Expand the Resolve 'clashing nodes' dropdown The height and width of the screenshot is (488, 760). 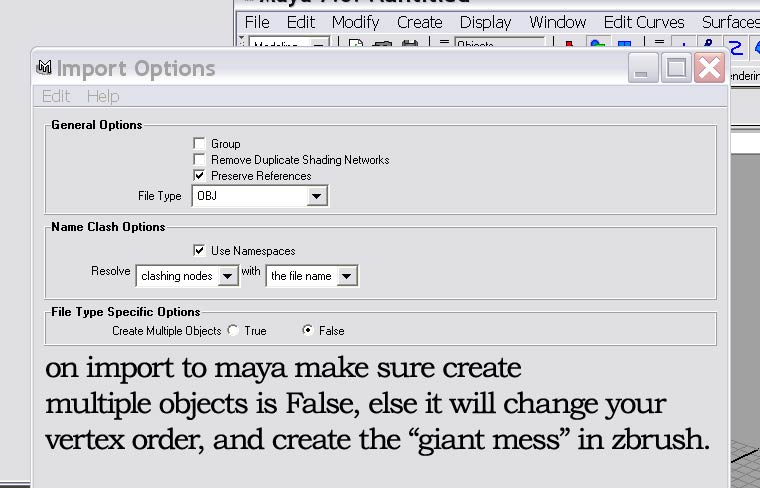[x=187, y=276]
